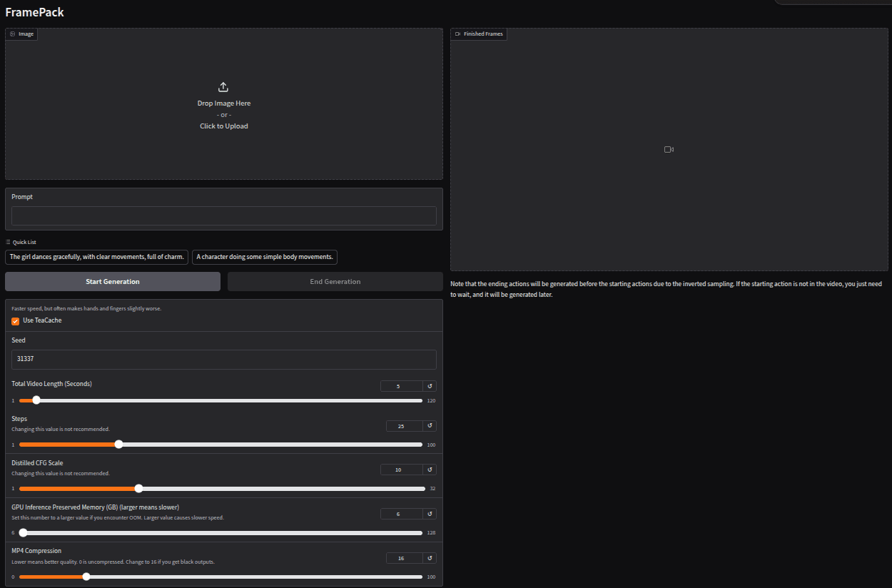Click the 'Drop Image Here' text
The image size is (892, 588).
coord(224,103)
